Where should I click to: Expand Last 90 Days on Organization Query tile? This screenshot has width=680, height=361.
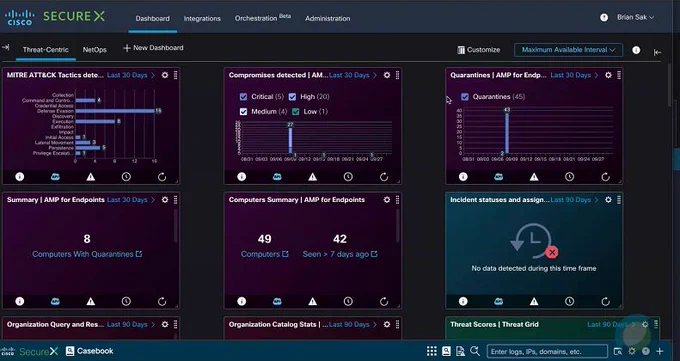(131, 324)
